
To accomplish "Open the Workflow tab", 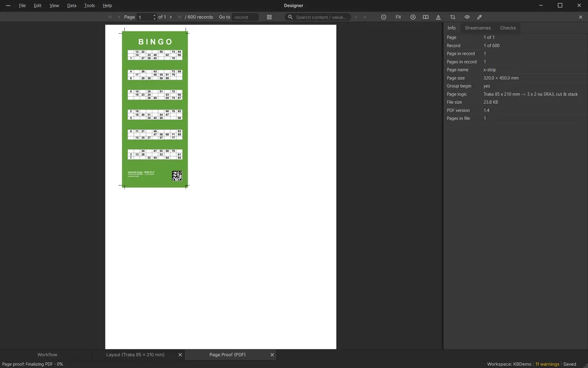I will (x=47, y=355).
